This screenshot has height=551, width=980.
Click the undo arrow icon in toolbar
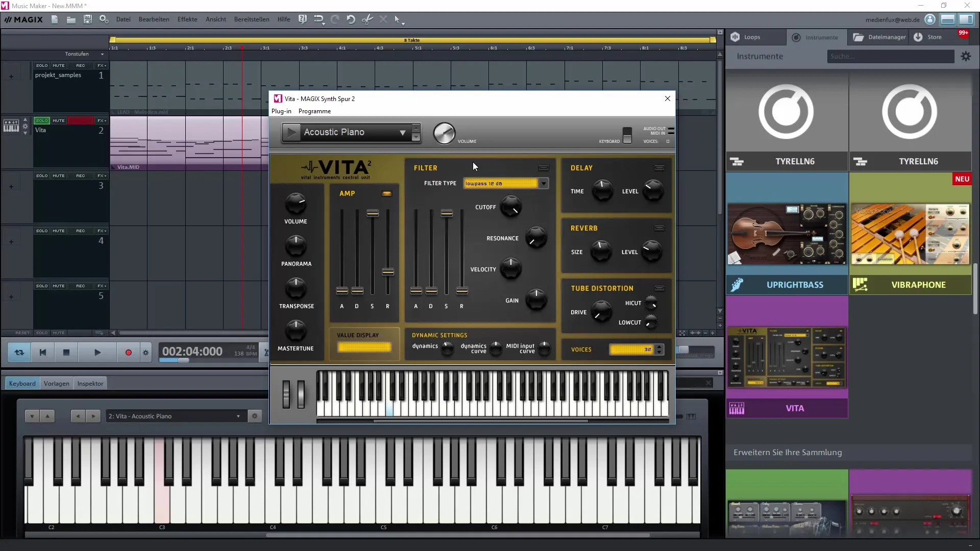pyautogui.click(x=351, y=19)
